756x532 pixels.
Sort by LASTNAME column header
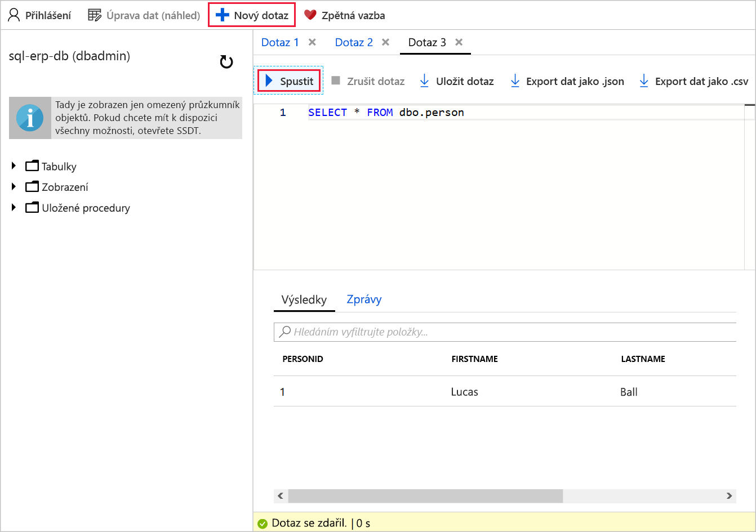[x=643, y=359]
